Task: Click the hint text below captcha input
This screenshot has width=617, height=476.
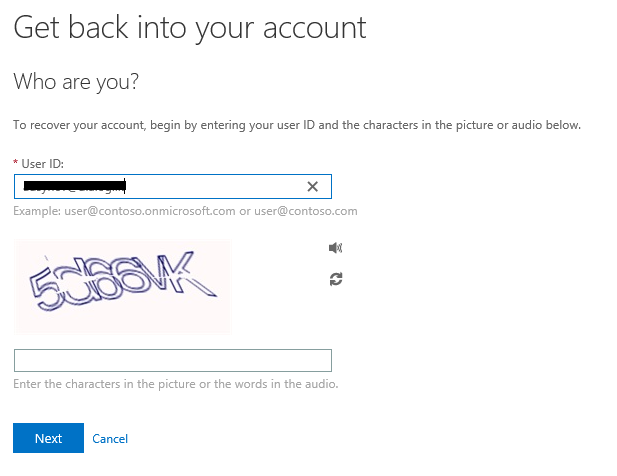Action: (176, 384)
